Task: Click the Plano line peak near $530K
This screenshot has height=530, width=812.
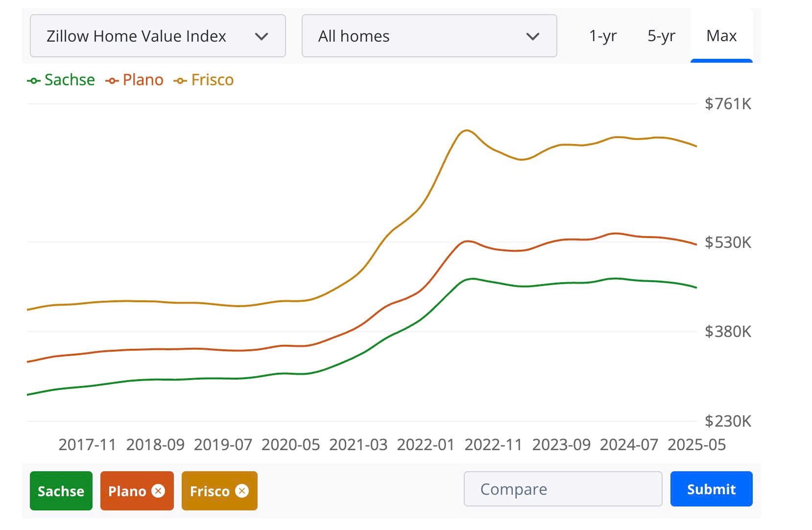Action: (467, 241)
